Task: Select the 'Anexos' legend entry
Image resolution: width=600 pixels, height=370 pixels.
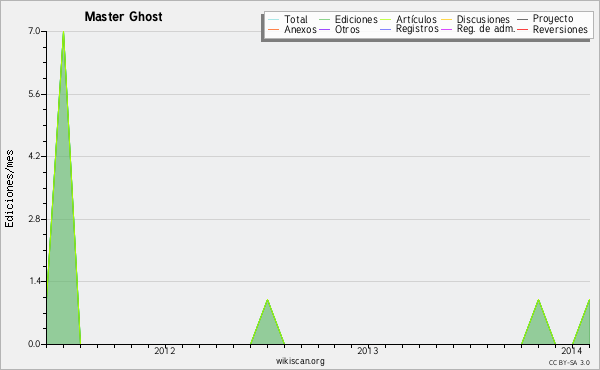Action: pyautogui.click(x=300, y=29)
